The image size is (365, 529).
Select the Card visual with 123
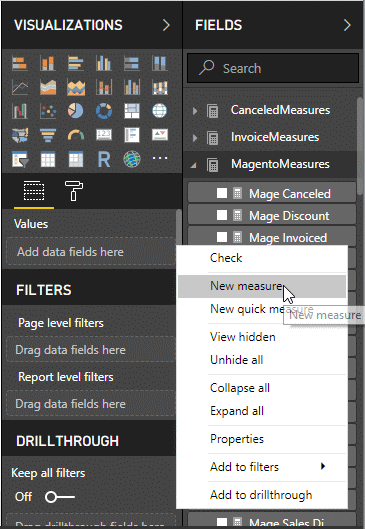(x=104, y=135)
